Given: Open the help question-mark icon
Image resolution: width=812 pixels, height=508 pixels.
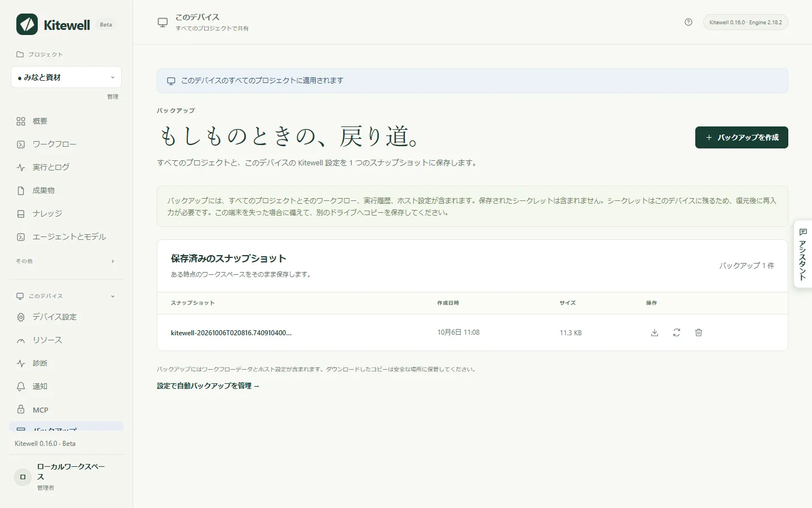Looking at the screenshot, I should pyautogui.click(x=689, y=22).
